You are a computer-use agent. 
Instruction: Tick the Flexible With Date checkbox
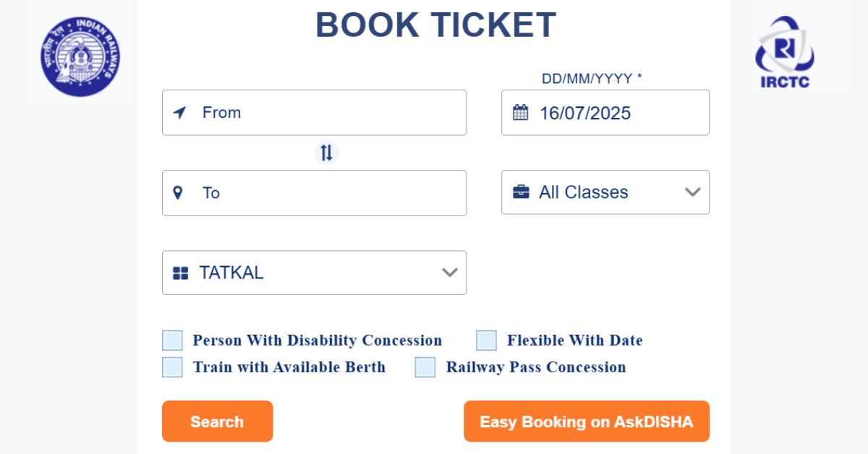486,340
